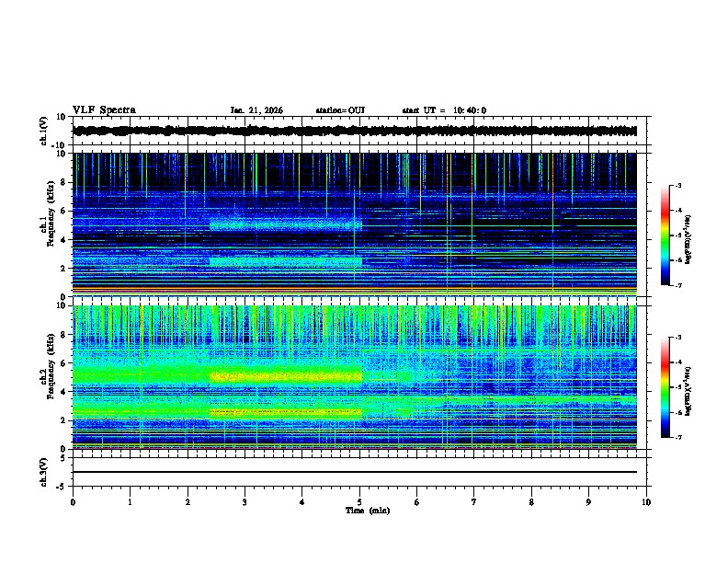
Task: Click the ch.2 colorbar "log(PSD)" unit label
Action: [x=688, y=391]
